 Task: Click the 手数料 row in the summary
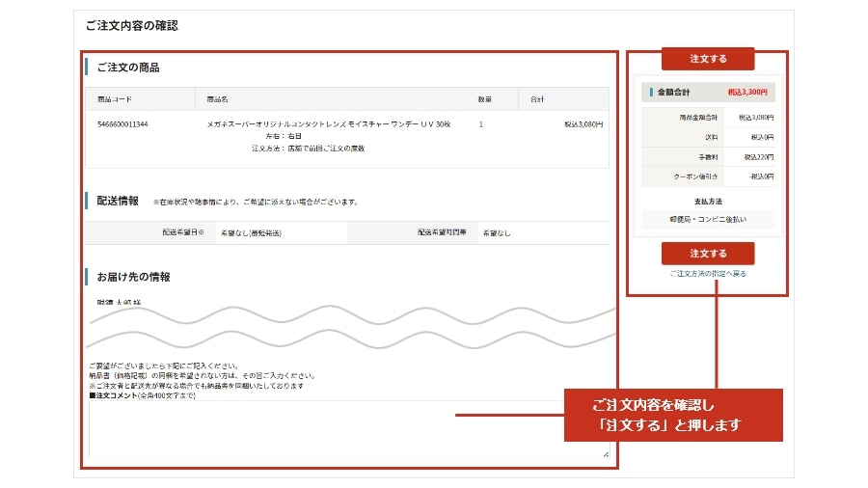[708, 157]
